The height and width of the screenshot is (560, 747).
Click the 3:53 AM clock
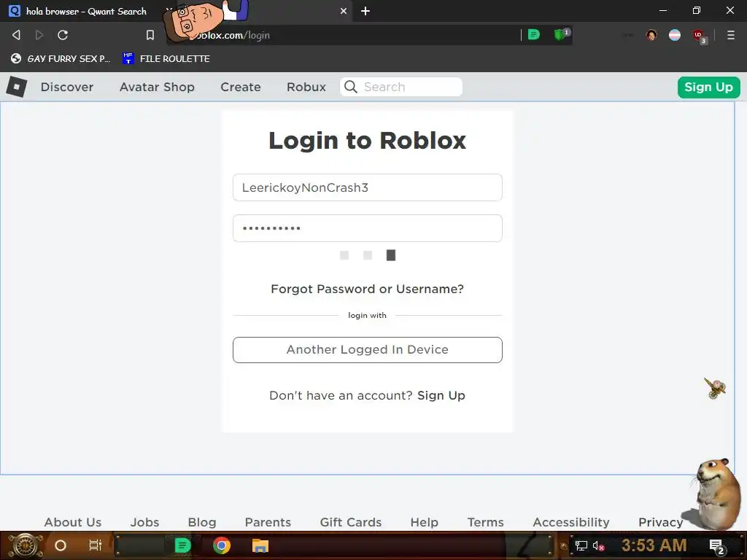(654, 545)
